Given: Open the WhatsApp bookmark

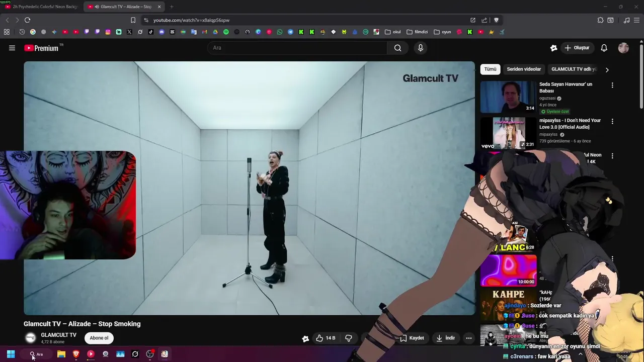Looking at the screenshot, I should click(280, 32).
